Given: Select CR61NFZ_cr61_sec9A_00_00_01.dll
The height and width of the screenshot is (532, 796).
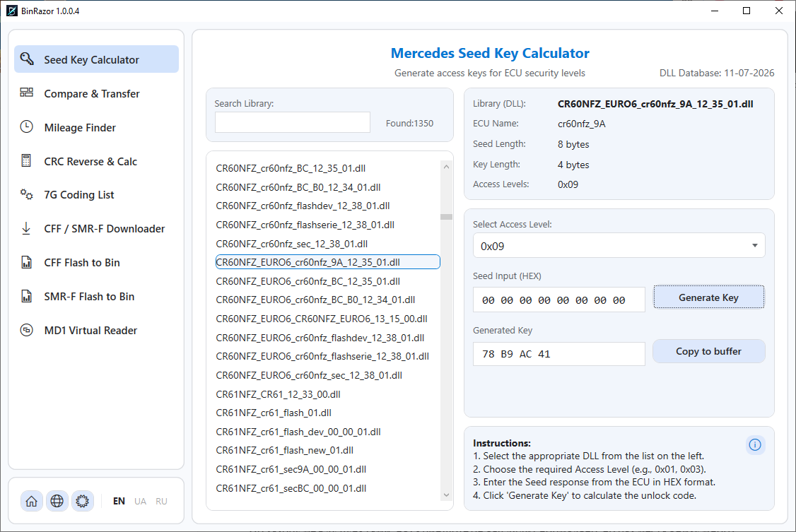Looking at the screenshot, I should [x=328, y=469].
